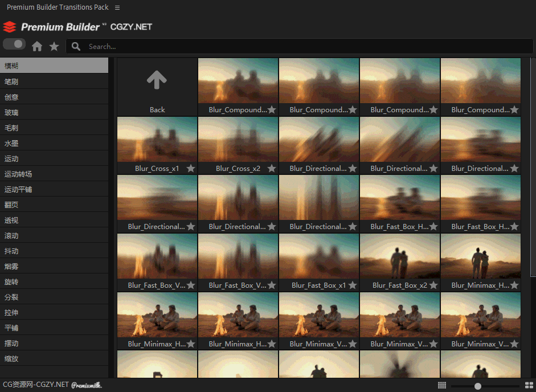Screen dimensions: 536x392
Task: Favorite Blur_Fast_Box_x1 with its star
Action: (353, 285)
